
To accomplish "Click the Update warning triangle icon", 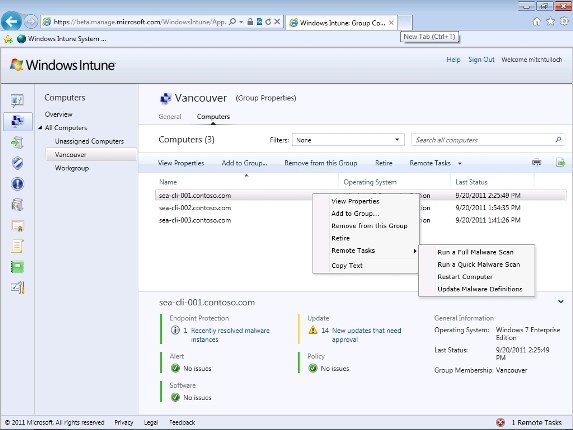I will click(313, 330).
